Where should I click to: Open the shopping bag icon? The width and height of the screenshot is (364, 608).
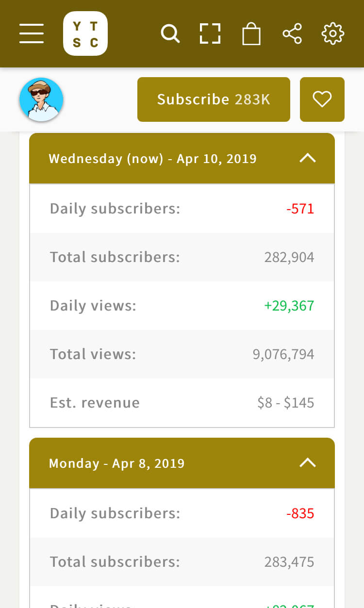click(251, 34)
